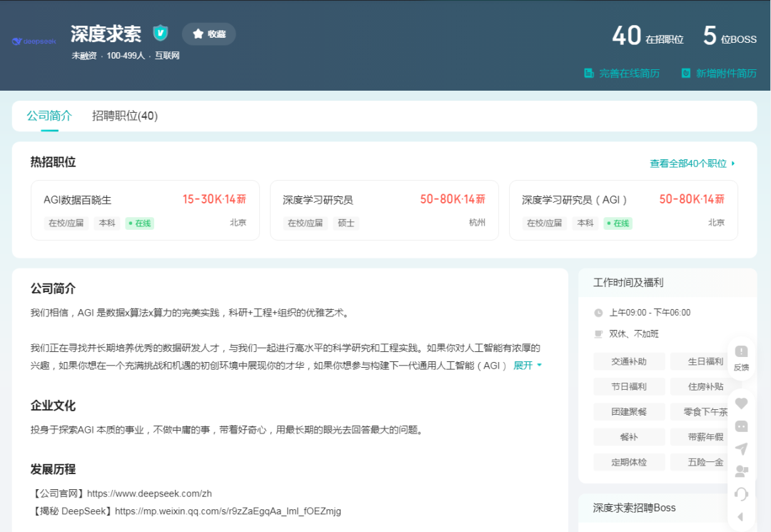The width and height of the screenshot is (771, 532).
Task: Click 上午09:00 - 下午06:00 text
Action: click(x=650, y=313)
